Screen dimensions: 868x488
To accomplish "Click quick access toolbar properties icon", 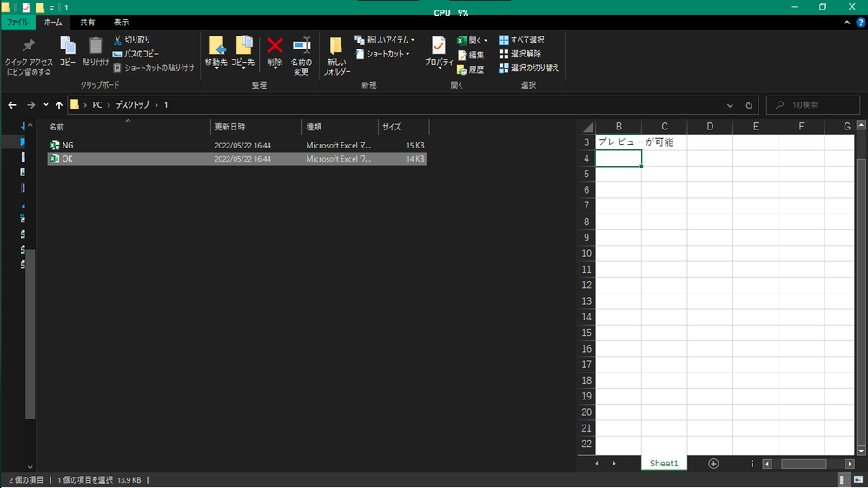I will 25,8.
